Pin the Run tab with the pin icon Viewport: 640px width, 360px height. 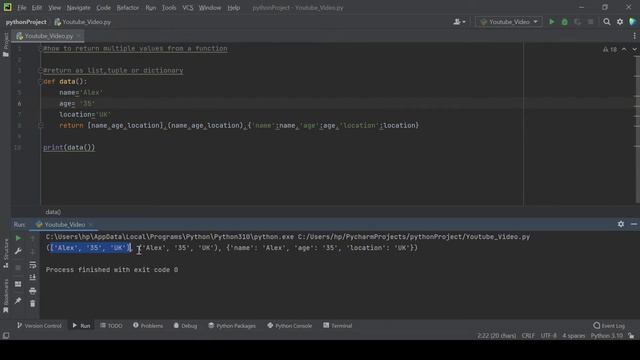tap(18, 301)
